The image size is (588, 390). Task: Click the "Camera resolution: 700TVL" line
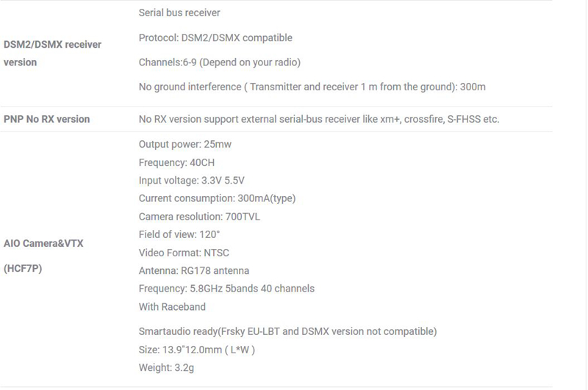pyautogui.click(x=199, y=217)
